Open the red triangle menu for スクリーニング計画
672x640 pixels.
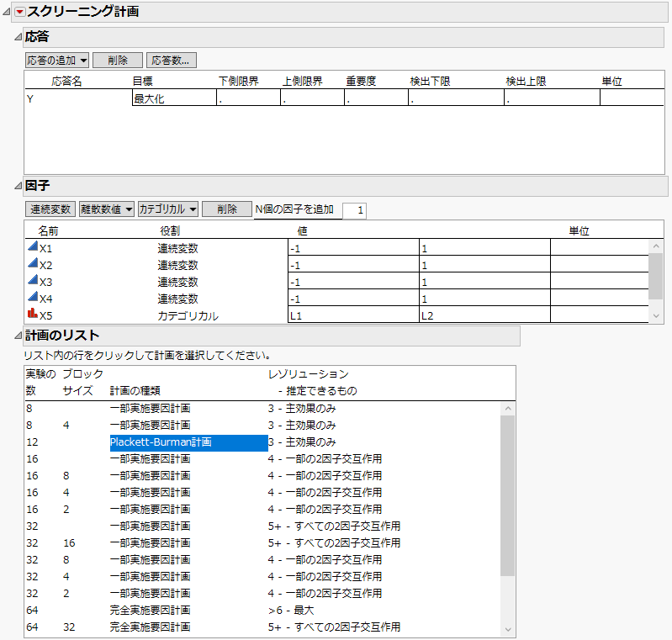tap(19, 12)
